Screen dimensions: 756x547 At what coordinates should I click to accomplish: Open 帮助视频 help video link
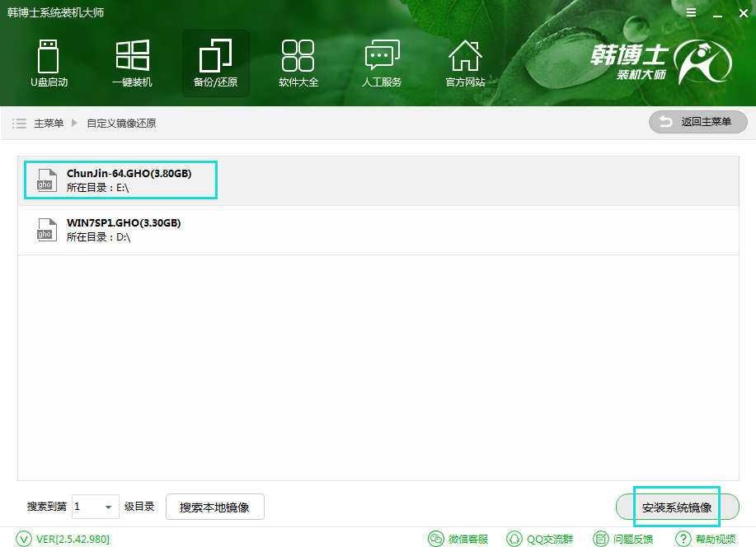click(706, 539)
